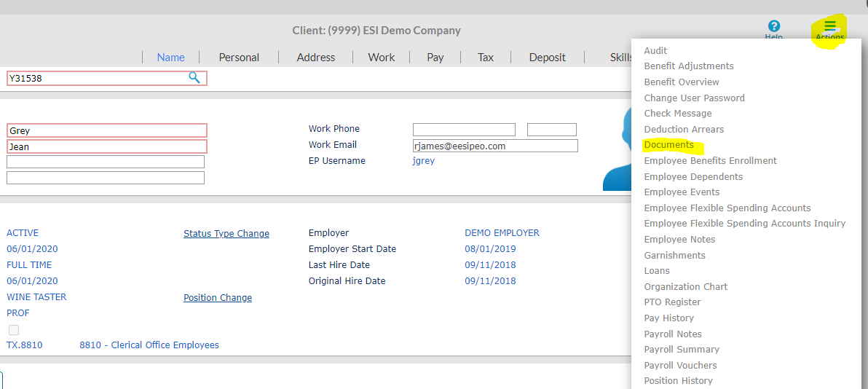
Task: Choose Audit in the Actions menu
Action: [x=655, y=50]
